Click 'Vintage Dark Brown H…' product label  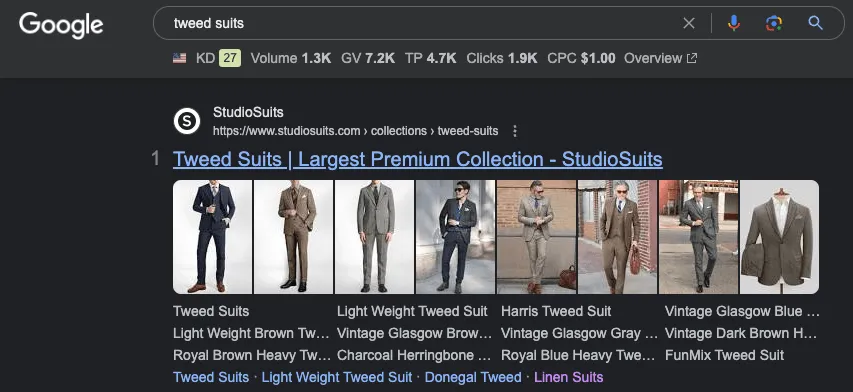tap(741, 333)
